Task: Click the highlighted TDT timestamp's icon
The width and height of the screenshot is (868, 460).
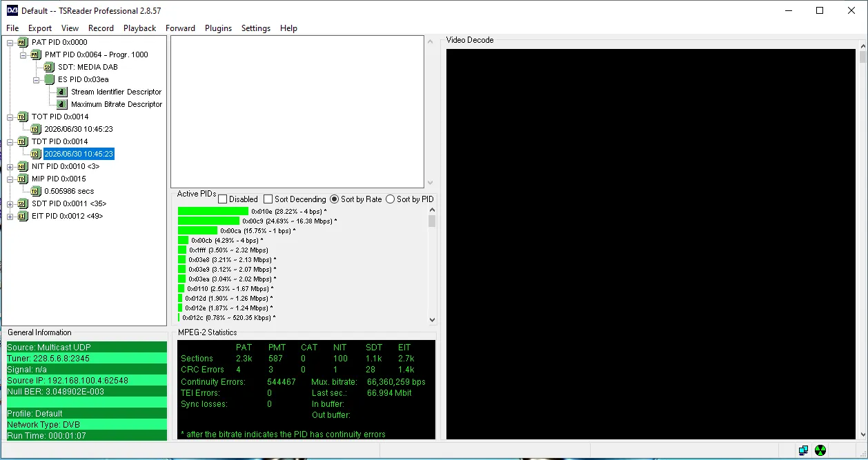Action: coord(36,154)
